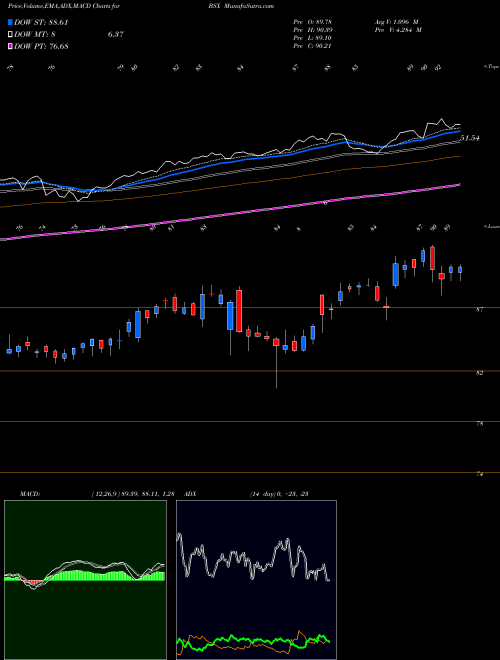Click the blue DOW ST legend swatch
The image size is (500, 660).
point(10,22)
